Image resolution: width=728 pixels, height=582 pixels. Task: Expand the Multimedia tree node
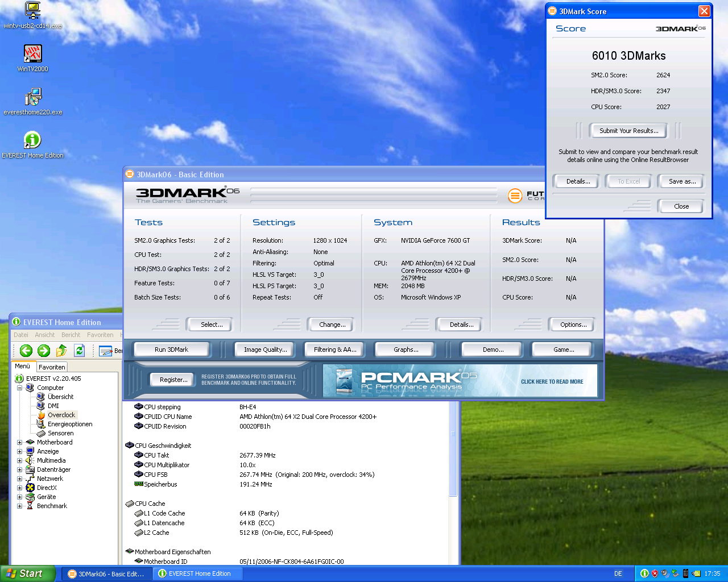click(x=19, y=460)
